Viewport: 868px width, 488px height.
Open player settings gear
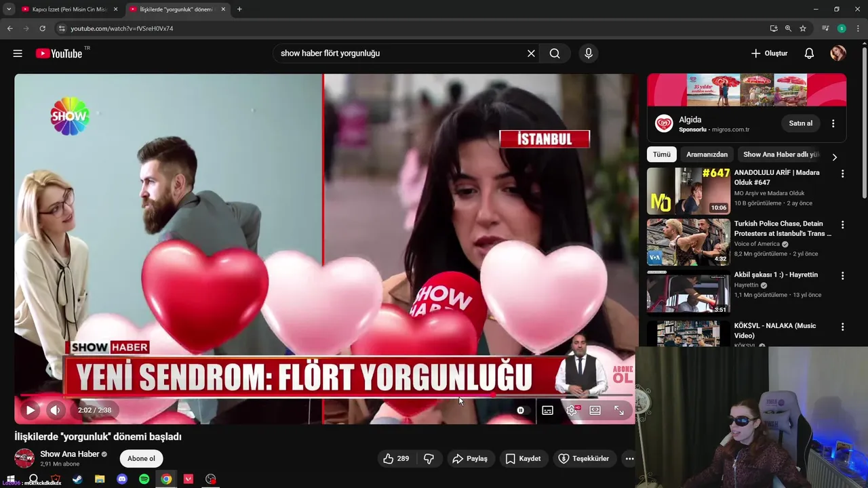pos(572,410)
